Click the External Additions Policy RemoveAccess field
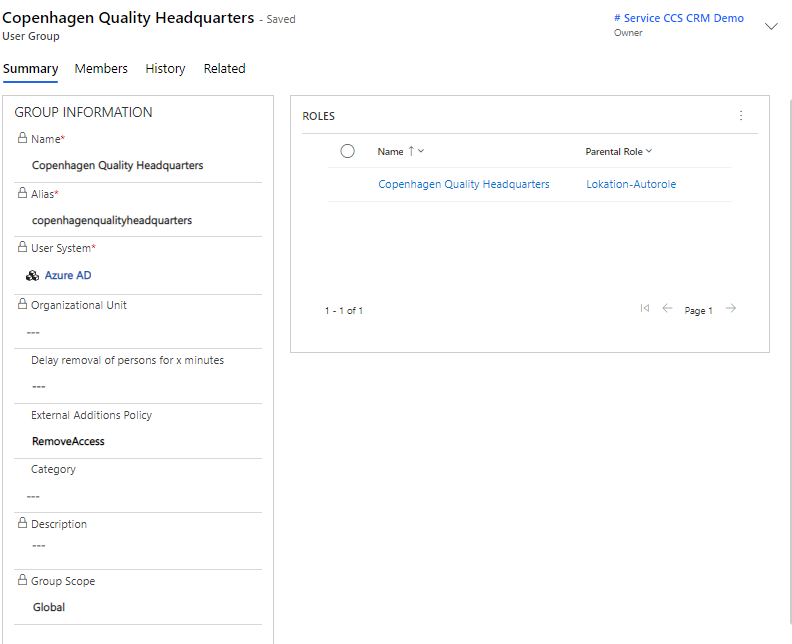The image size is (792, 644). (68, 441)
